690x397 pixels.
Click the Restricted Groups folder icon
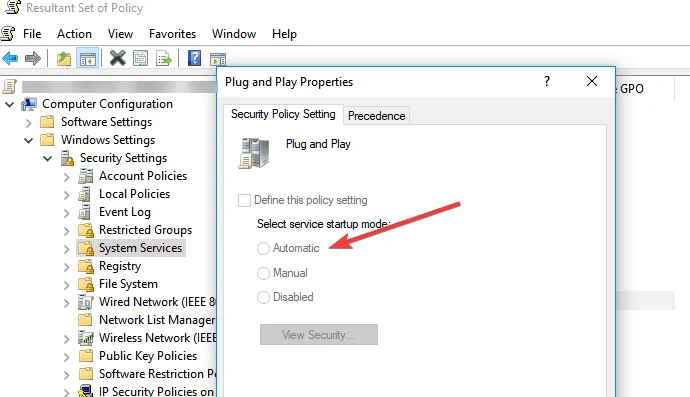click(x=86, y=230)
